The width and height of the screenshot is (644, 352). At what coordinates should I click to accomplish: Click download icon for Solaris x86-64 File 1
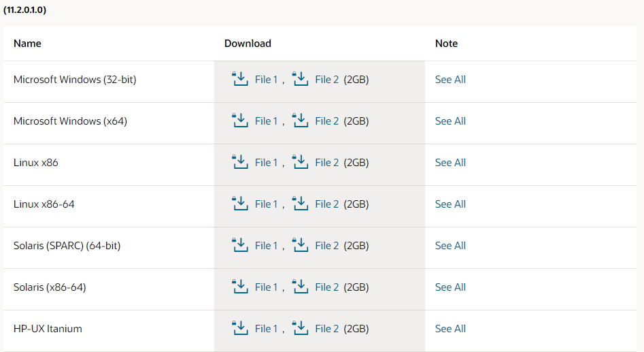[x=240, y=286]
